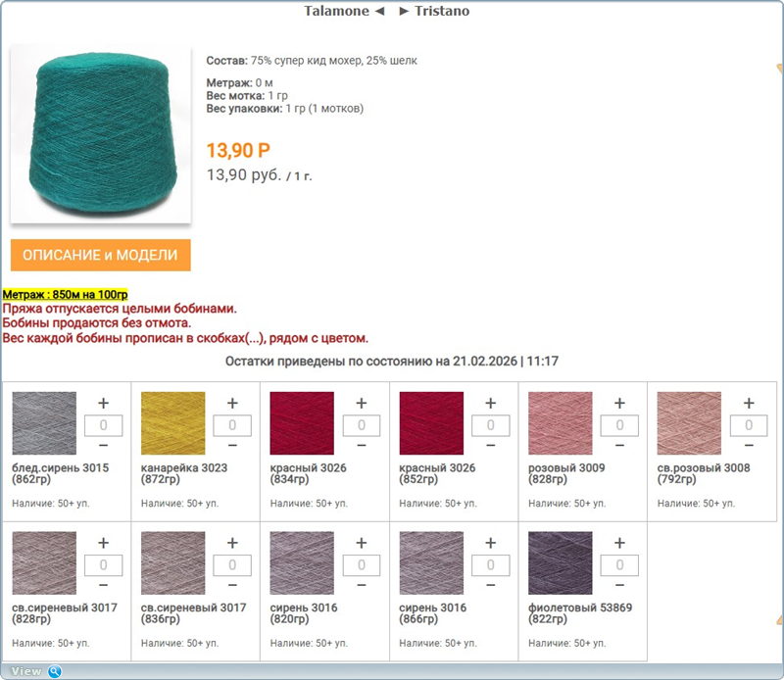Screen dimensions: 784x680
Task: Focus quantity field for красный 3026 (834гр)
Action: [362, 425]
